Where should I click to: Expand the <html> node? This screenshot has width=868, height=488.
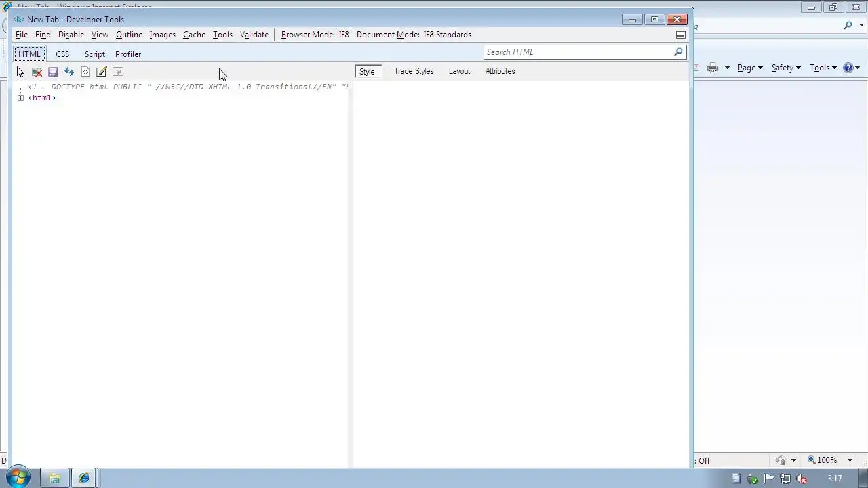[21, 98]
